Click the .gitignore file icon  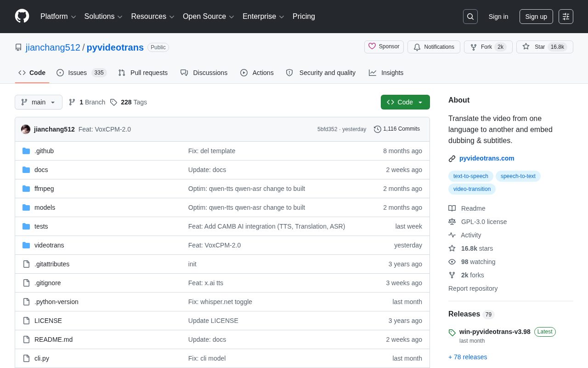tap(26, 283)
